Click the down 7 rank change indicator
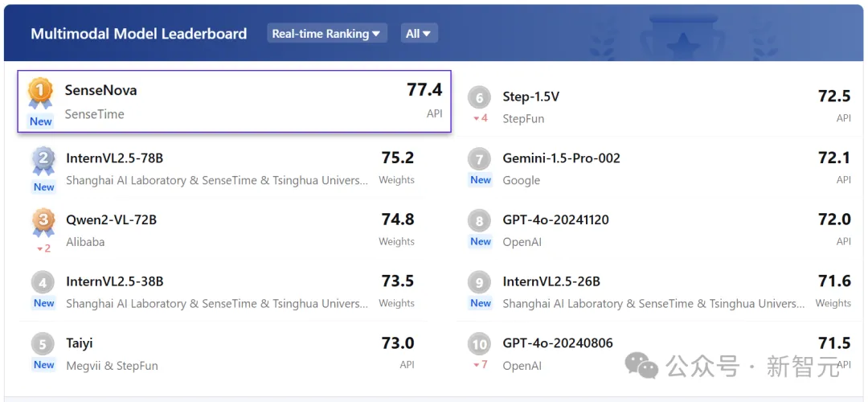The image size is (868, 402). (x=480, y=365)
